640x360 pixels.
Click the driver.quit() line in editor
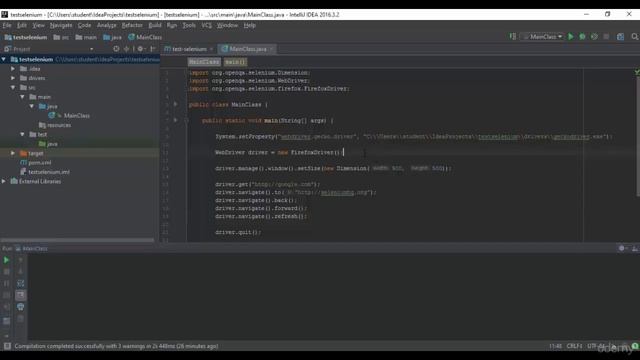[238, 232]
